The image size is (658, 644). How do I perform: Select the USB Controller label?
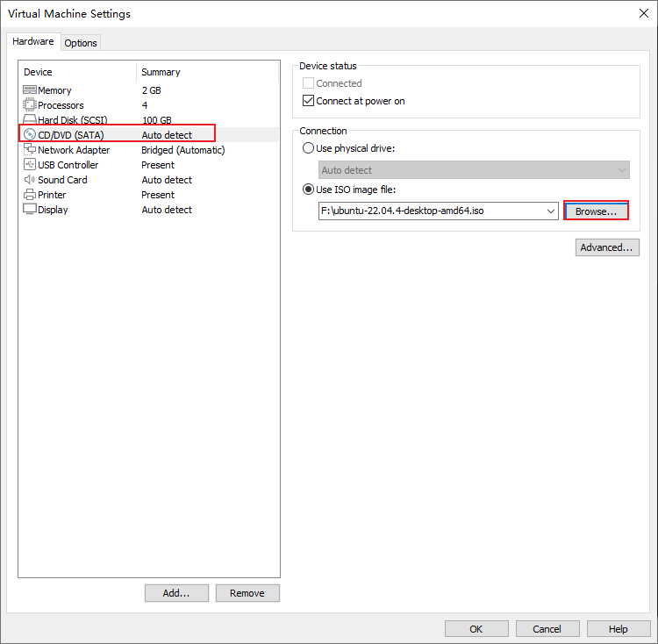[68, 165]
